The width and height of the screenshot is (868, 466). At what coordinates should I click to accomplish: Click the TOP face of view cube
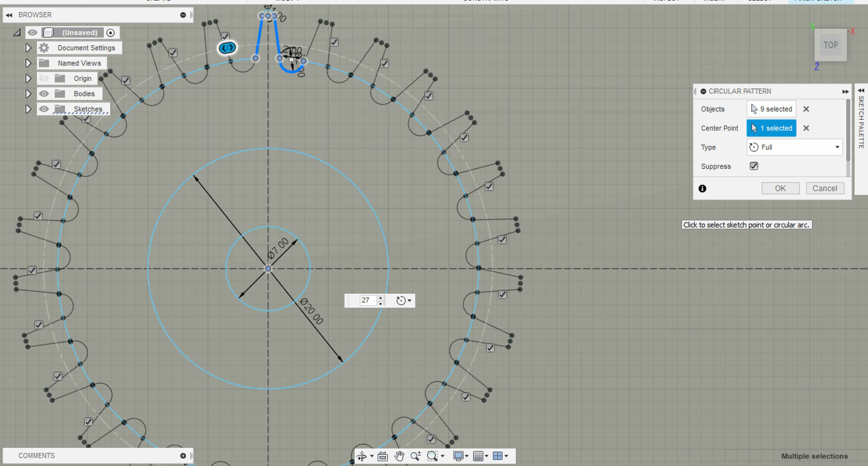coord(831,45)
